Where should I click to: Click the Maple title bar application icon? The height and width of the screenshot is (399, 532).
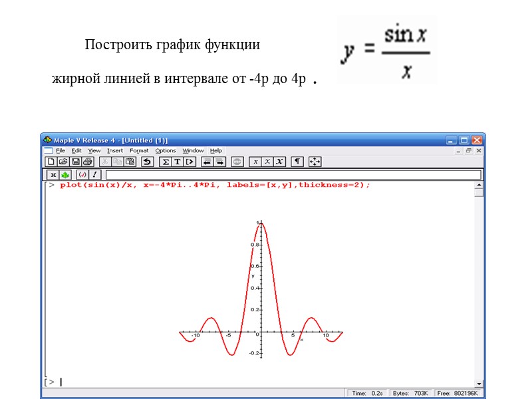47,140
